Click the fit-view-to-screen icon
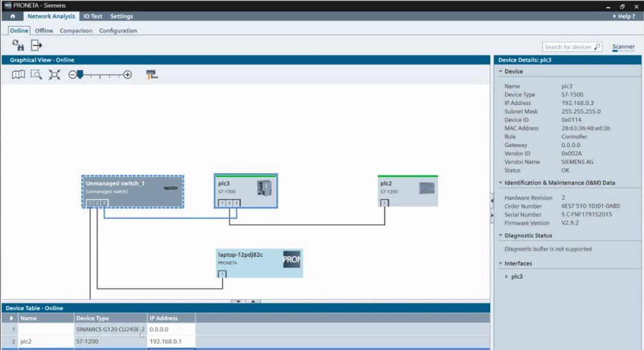The height and width of the screenshot is (350, 644). 55,74
